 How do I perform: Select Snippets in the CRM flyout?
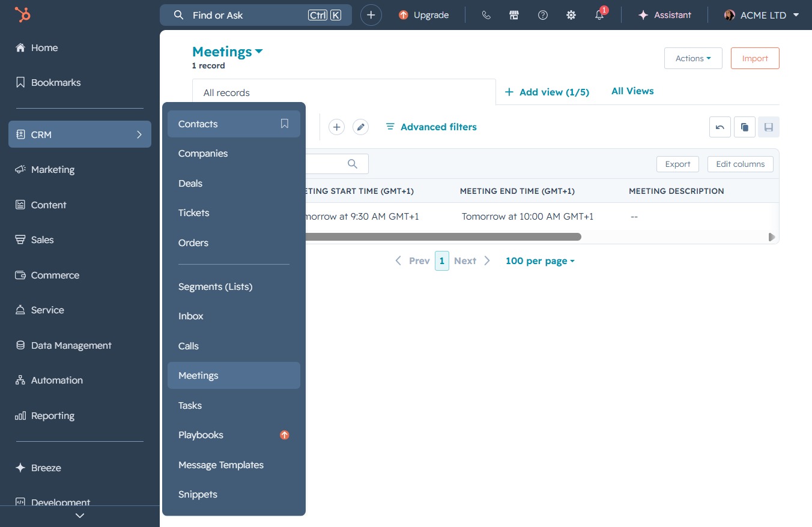[x=234, y=495]
